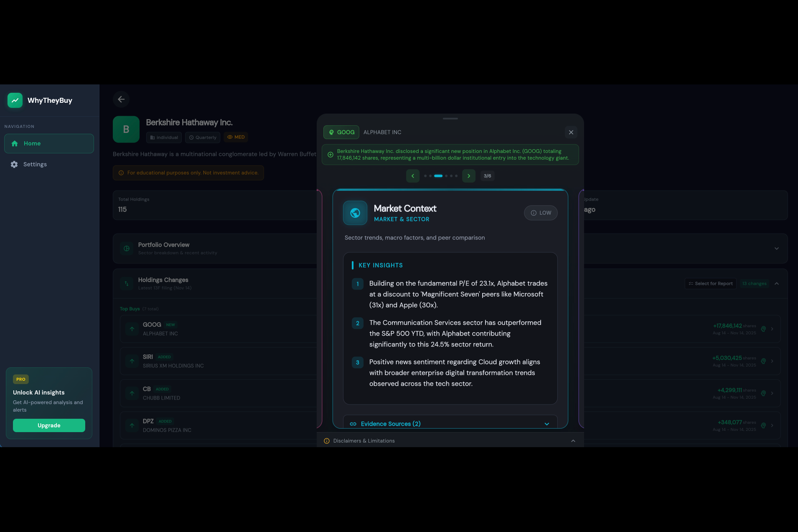The width and height of the screenshot is (798, 532).
Task: Click the Disclaimers info icon
Action: coord(327,441)
